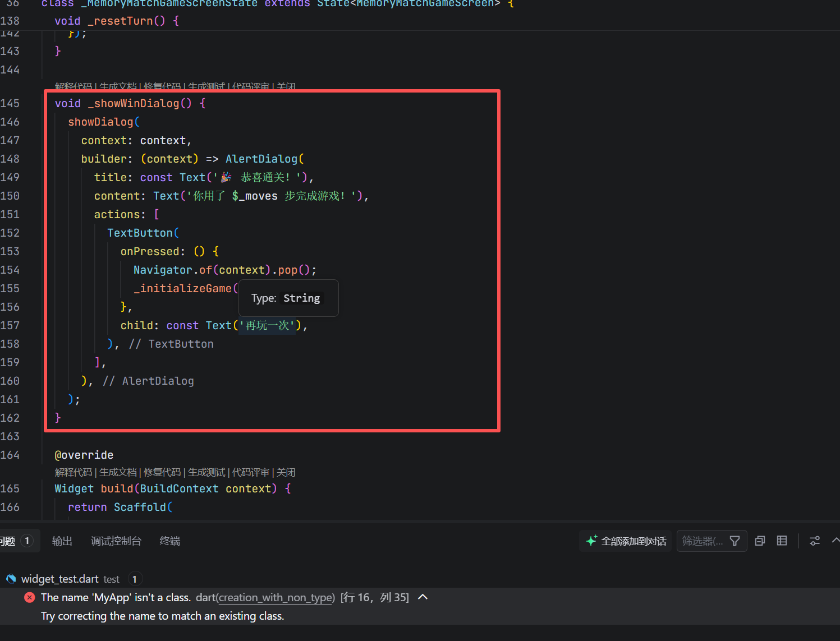Click "onPressed:" on line 153

tap(153, 251)
